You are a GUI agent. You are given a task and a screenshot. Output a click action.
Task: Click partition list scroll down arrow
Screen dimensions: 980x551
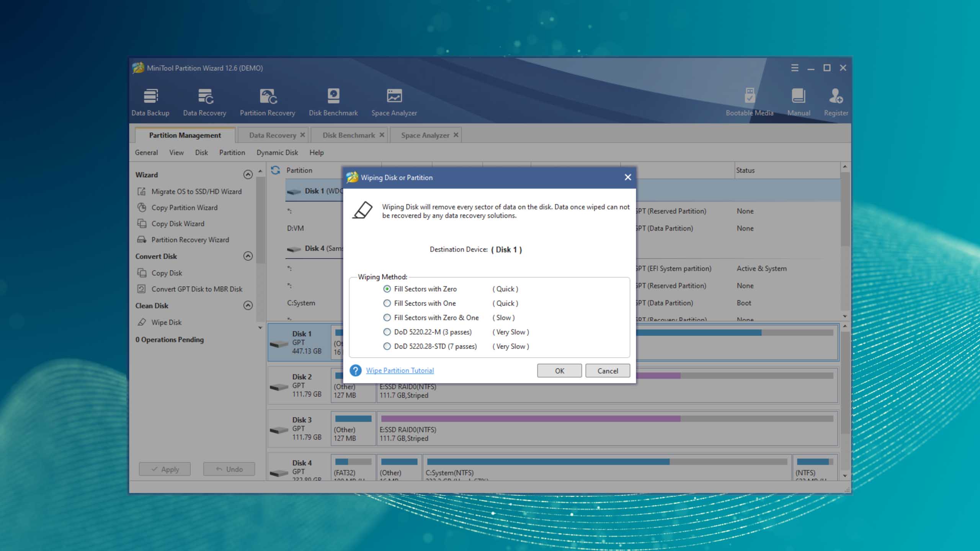click(845, 316)
